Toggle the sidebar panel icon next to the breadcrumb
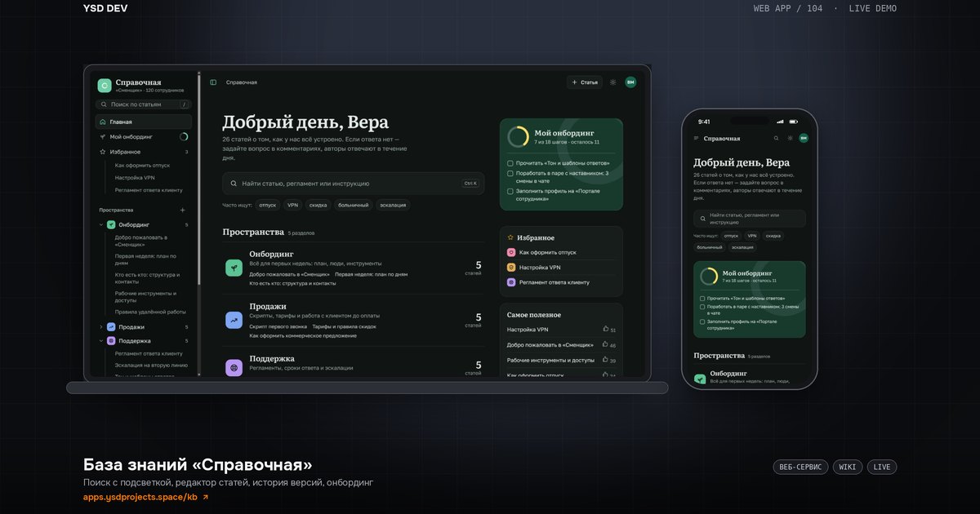Viewport: 980px width, 514px height. pos(213,82)
